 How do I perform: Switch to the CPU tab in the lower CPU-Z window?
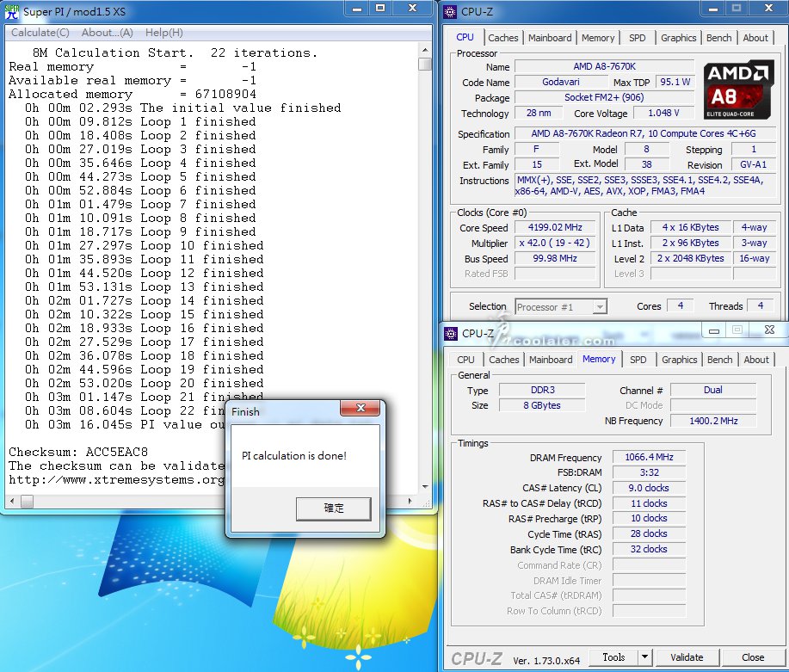(465, 360)
